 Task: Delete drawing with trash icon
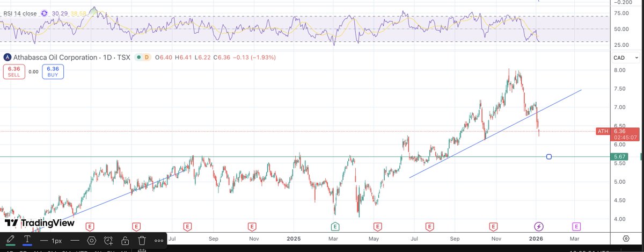pos(142,240)
